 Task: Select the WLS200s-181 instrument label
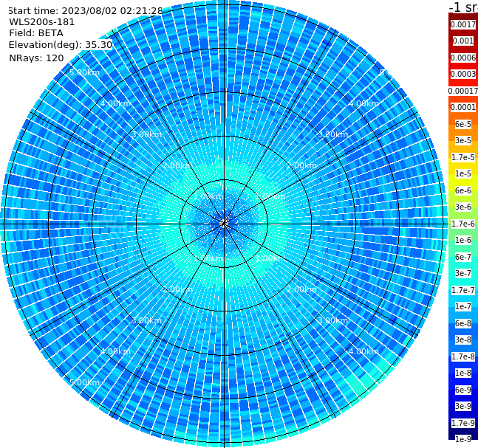[x=42, y=22]
